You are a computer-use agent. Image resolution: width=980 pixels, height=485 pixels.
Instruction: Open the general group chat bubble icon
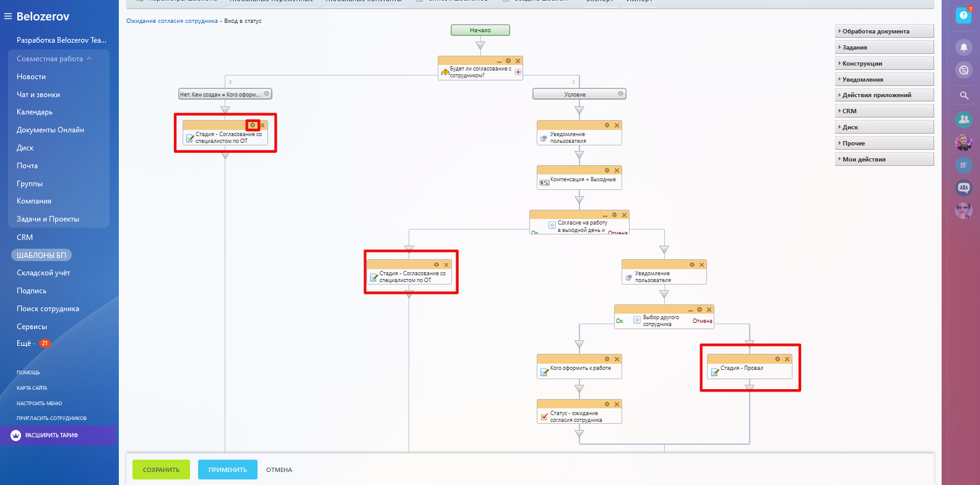tap(963, 187)
